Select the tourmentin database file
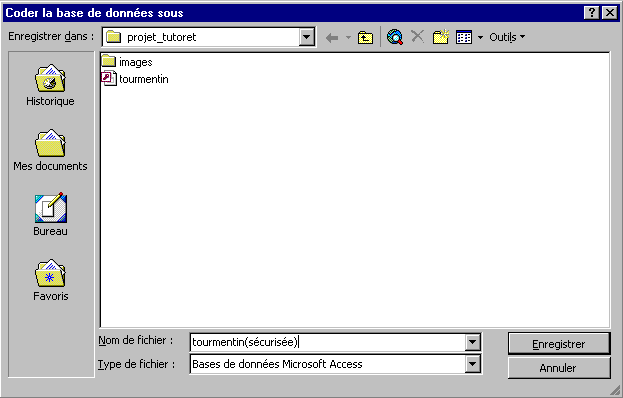This screenshot has width=623, height=398. [x=135, y=79]
